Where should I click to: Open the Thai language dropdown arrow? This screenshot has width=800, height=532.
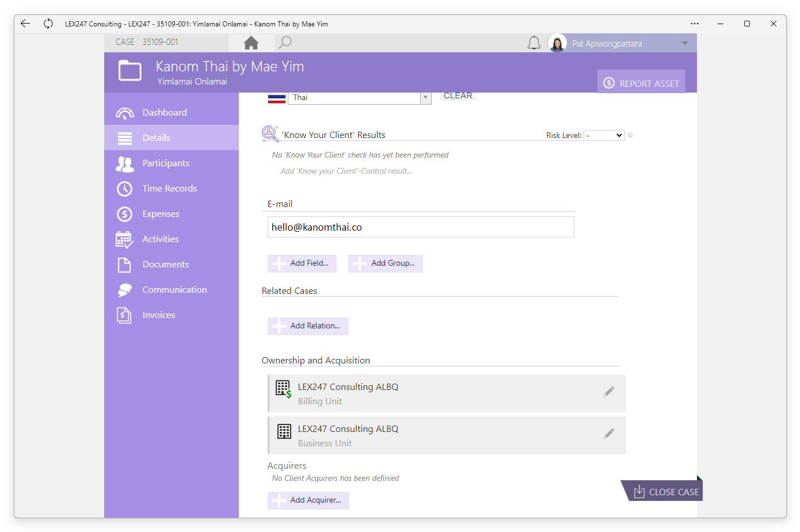tap(425, 98)
